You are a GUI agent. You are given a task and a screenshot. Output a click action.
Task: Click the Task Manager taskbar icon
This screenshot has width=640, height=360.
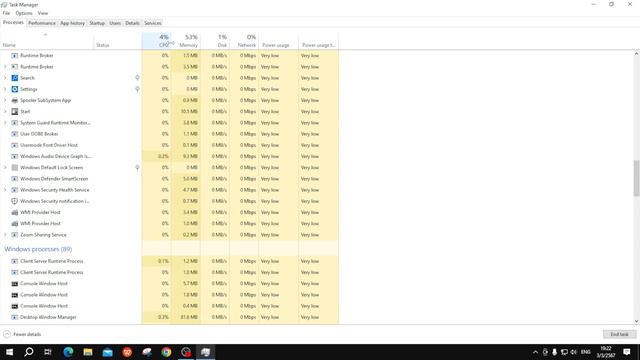point(205,352)
